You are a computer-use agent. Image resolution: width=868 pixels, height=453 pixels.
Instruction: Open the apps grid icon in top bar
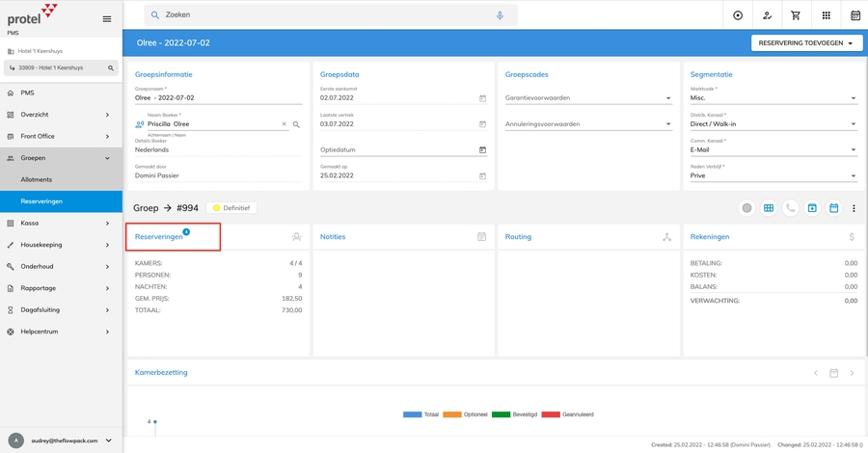click(x=826, y=15)
